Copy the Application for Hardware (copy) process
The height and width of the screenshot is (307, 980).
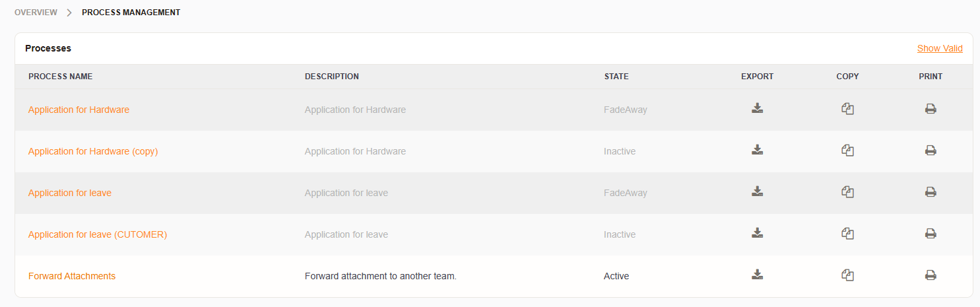coord(847,151)
